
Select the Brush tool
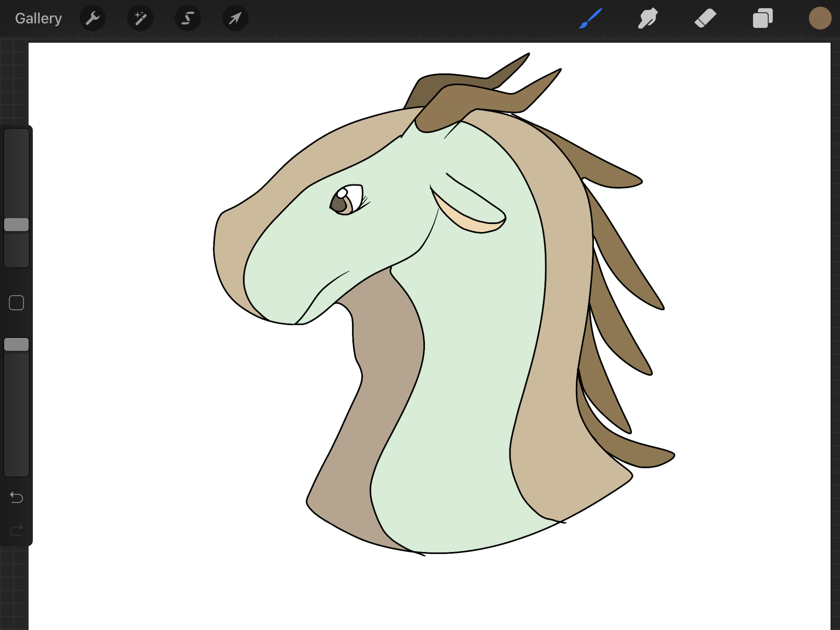click(x=591, y=18)
